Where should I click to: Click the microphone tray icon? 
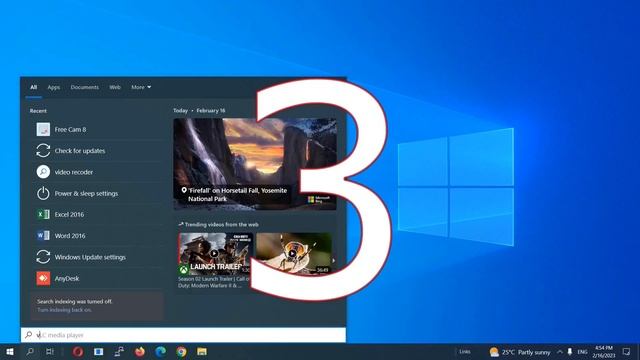[x=570, y=351]
